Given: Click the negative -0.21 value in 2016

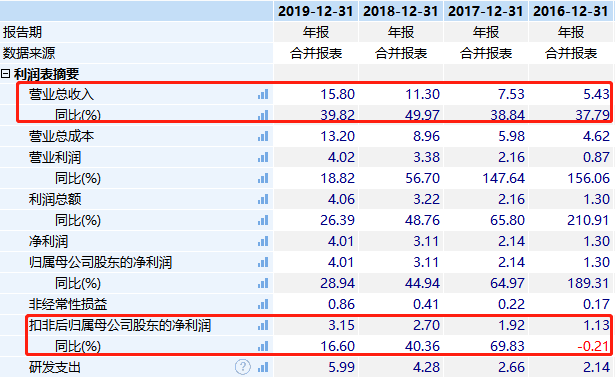Looking at the screenshot, I should pos(593,346).
